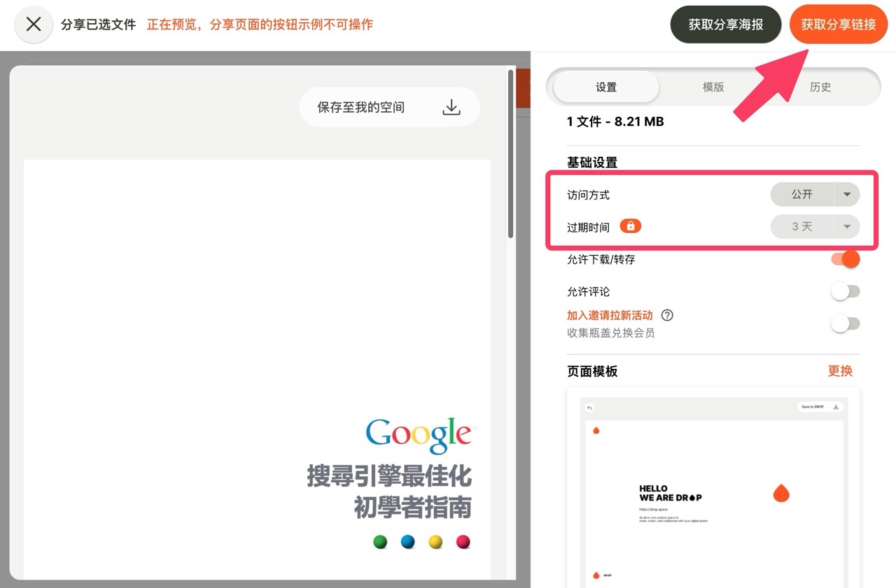Click the 初學者指南 subtitle text

tap(413, 507)
